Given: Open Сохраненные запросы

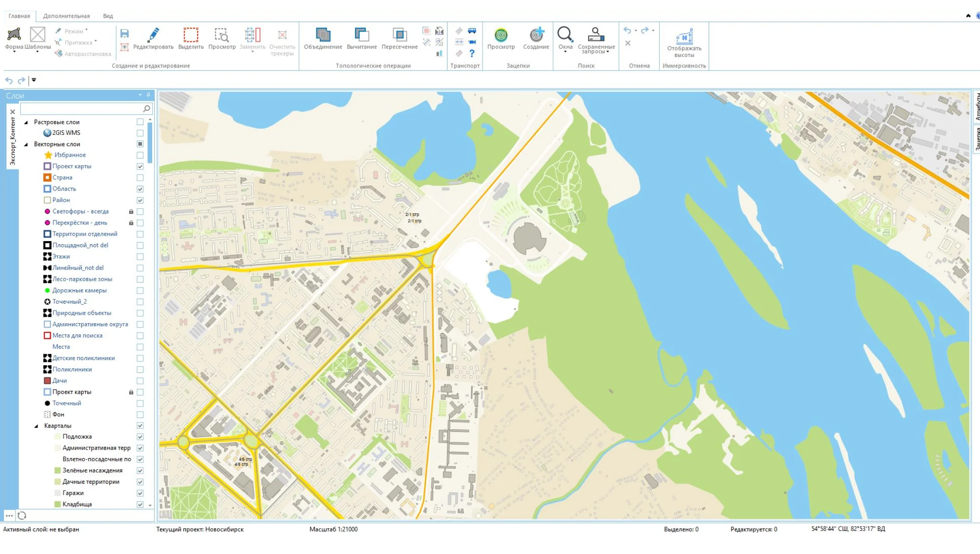Looking at the screenshot, I should [596, 40].
